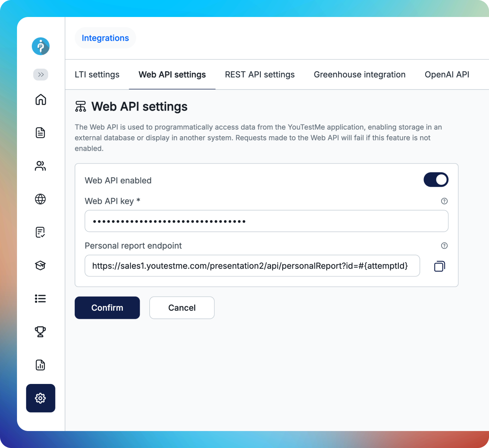Select the surveys checklist icon
Image resolution: width=489 pixels, height=448 pixels.
tap(40, 232)
